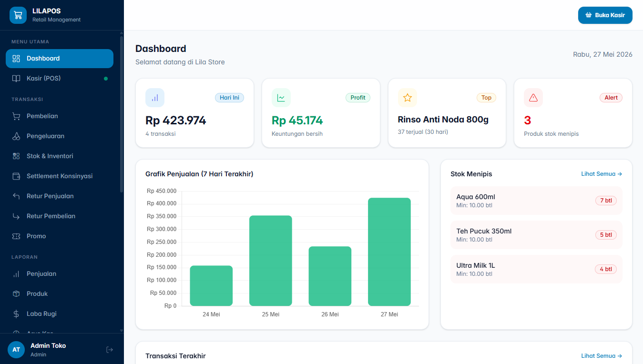Click the 25 Mei chart bar
This screenshot has width=643, height=364.
(271, 261)
